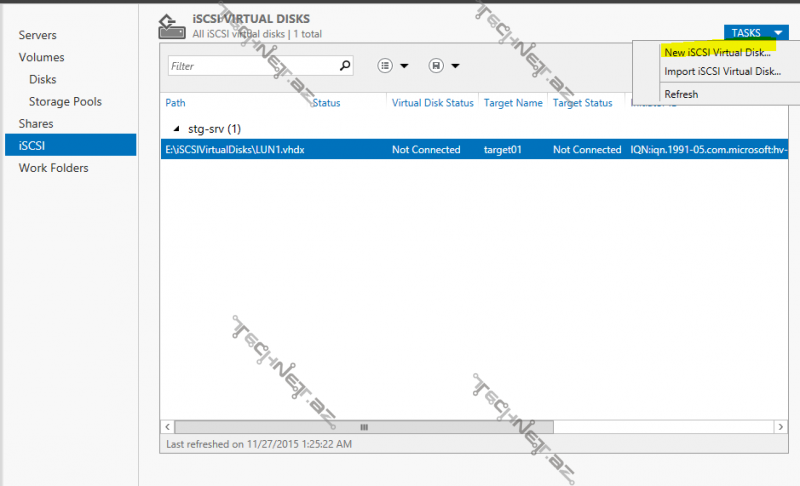Screen dimensions: 800x486
Task: Click the save query disk icon
Action: [x=436, y=66]
